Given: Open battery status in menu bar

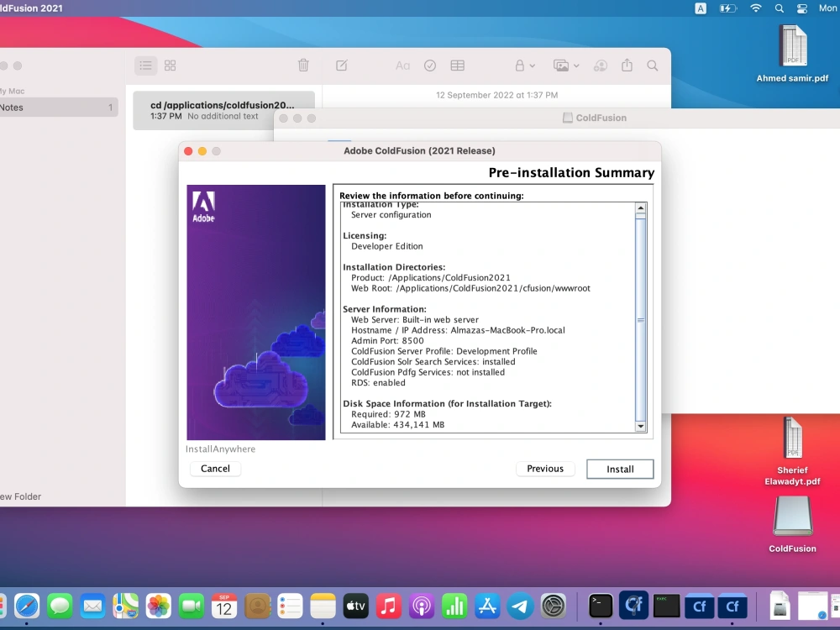Looking at the screenshot, I should [727, 8].
